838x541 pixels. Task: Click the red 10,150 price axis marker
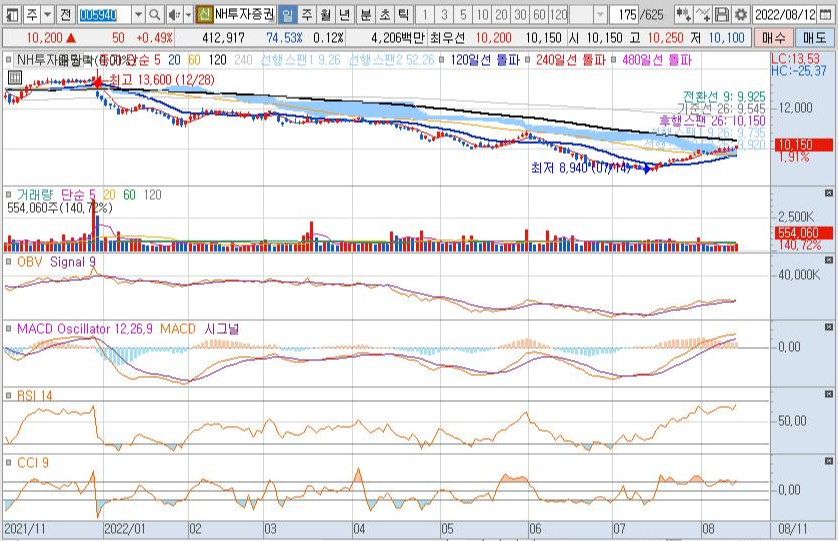pyautogui.click(x=804, y=145)
